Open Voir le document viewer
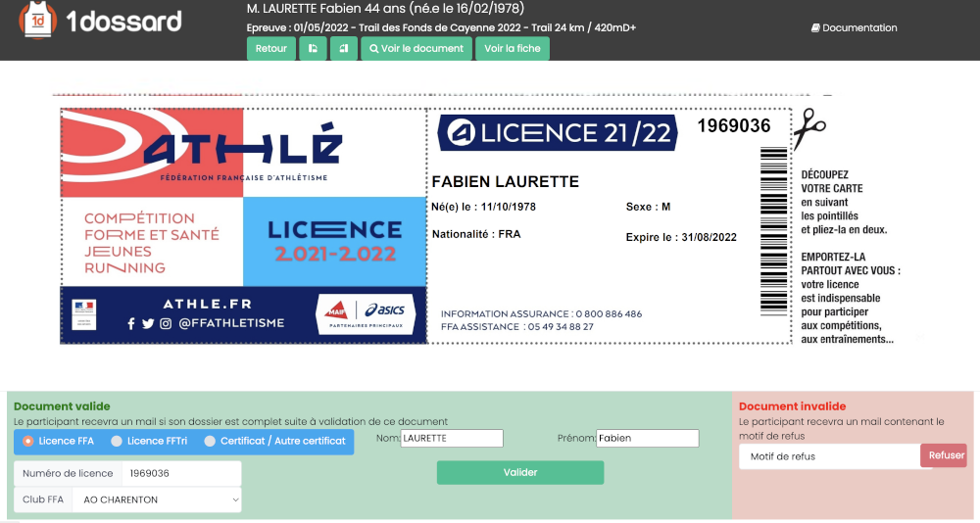 (416, 48)
